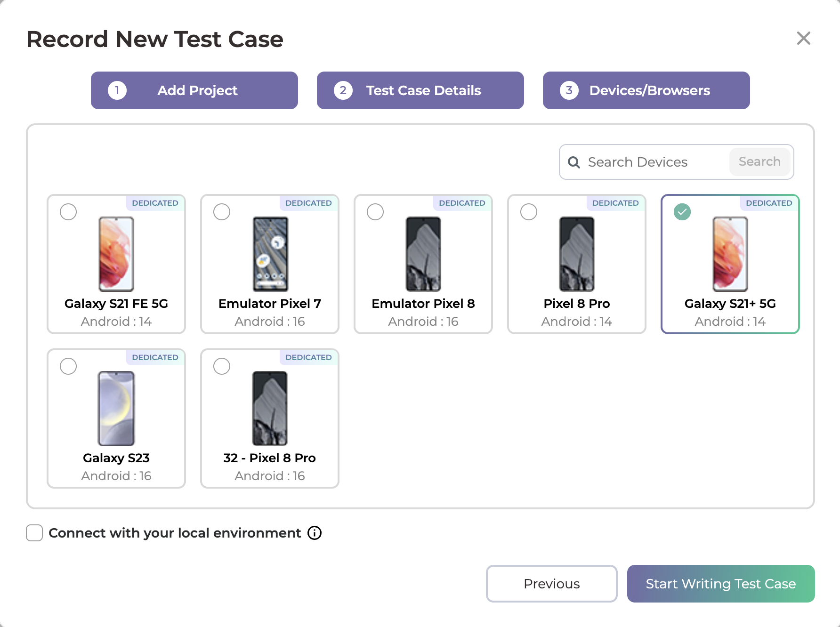Switch to the Devices/Browsers step
The width and height of the screenshot is (840, 627).
[x=646, y=90]
